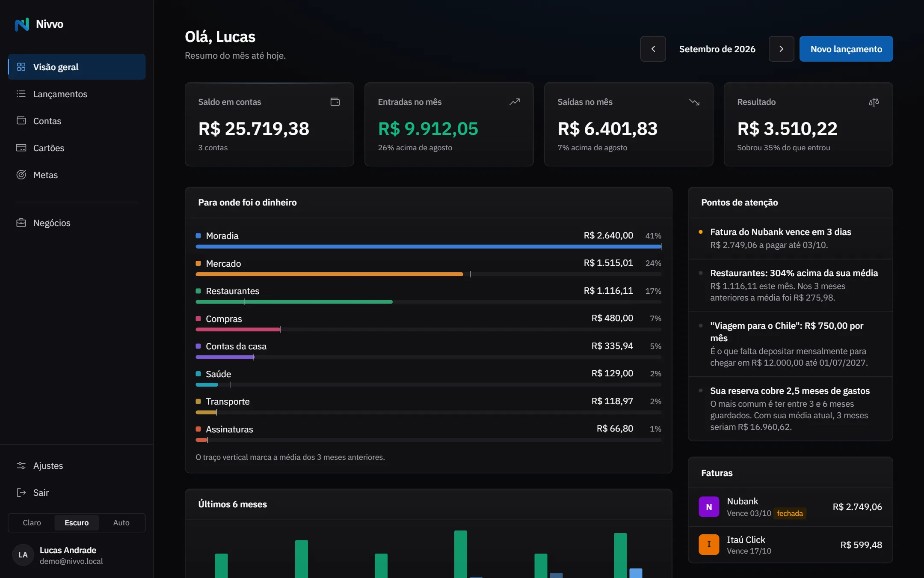
Task: Click the downward trend icon on Saídas
Action: (x=694, y=102)
